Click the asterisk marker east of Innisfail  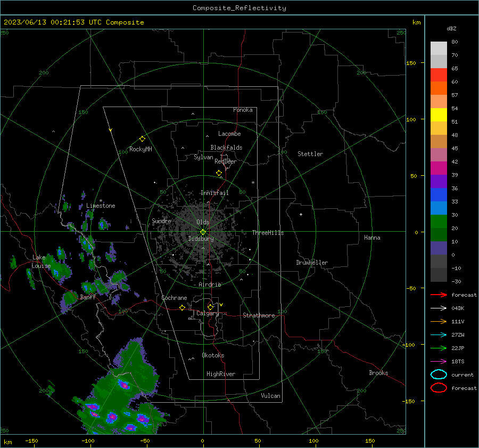click(253, 183)
